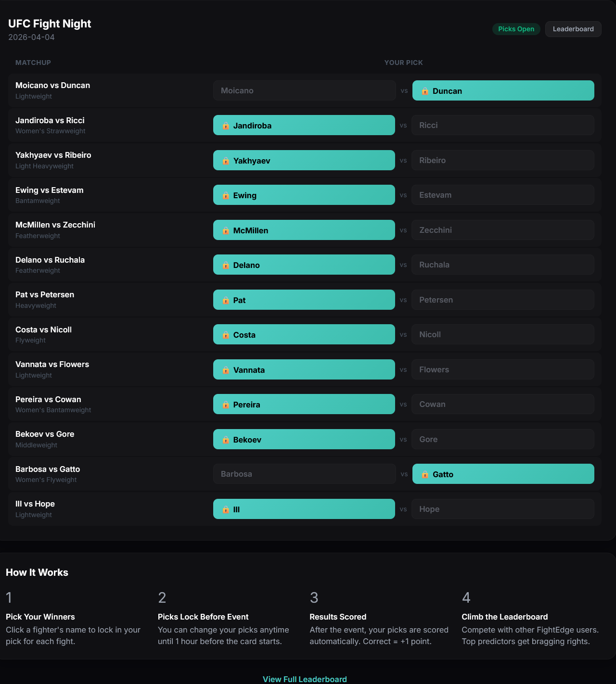Click the Climb the Leaderboard step title
Viewport: 616px width, 684px height.
tap(505, 617)
